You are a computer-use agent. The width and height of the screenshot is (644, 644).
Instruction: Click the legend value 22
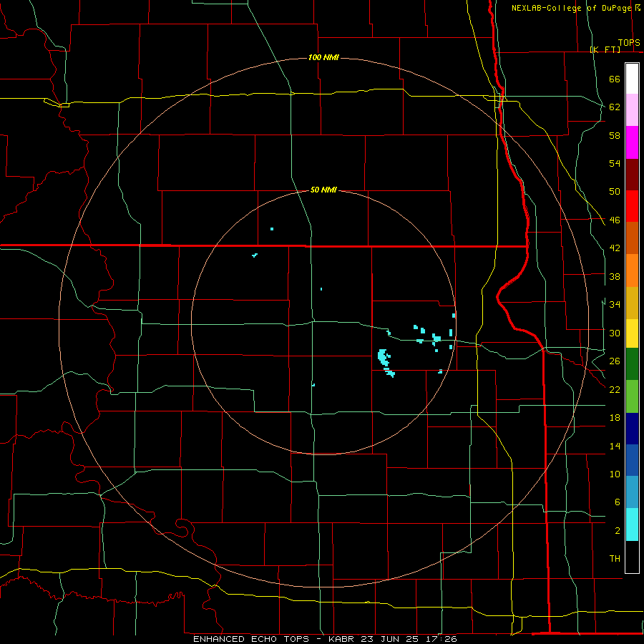point(615,389)
